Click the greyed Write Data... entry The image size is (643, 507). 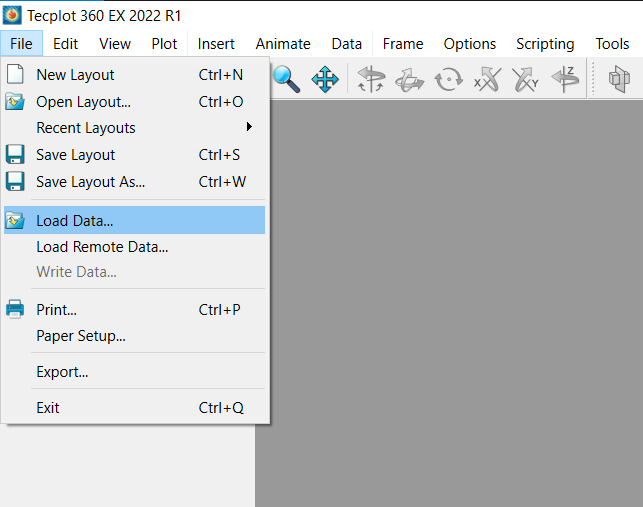click(135, 272)
